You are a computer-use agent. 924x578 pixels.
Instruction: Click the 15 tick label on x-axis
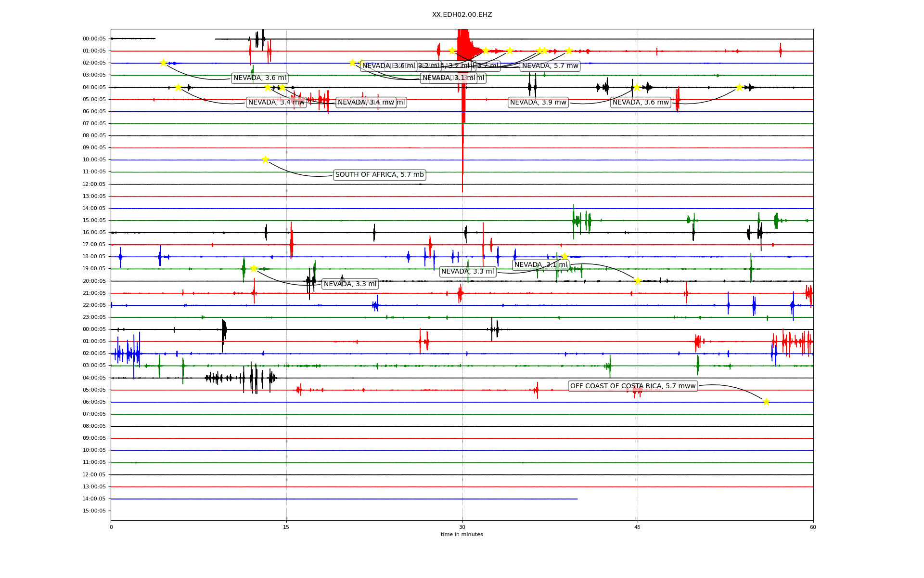click(286, 527)
